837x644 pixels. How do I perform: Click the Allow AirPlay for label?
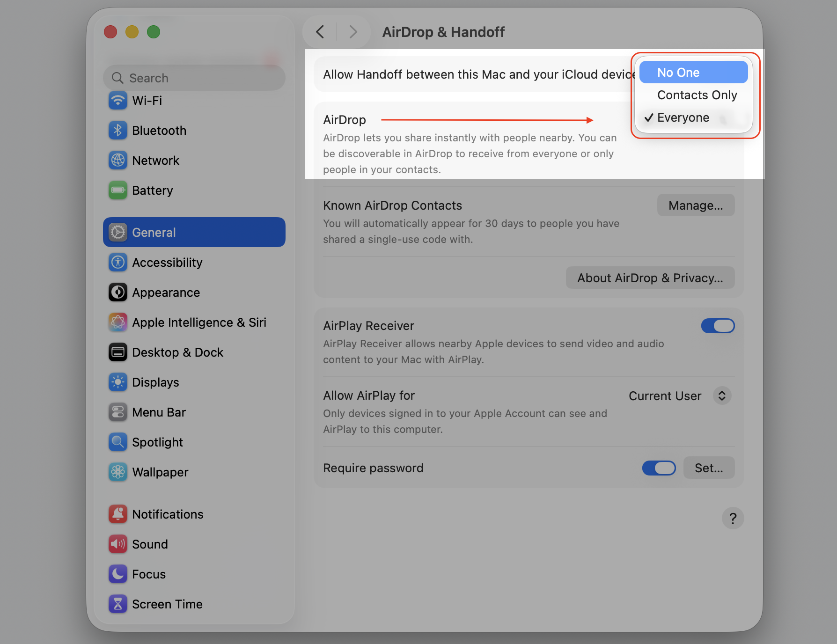tap(369, 395)
